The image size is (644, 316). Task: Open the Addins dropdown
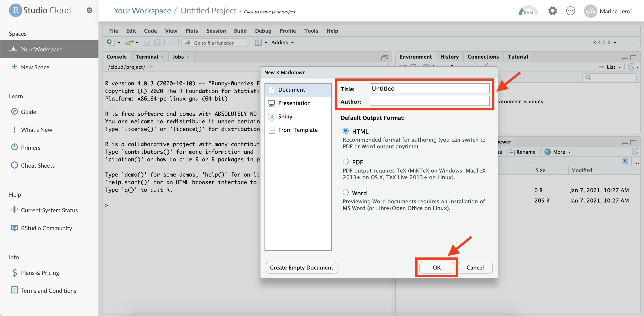[282, 43]
